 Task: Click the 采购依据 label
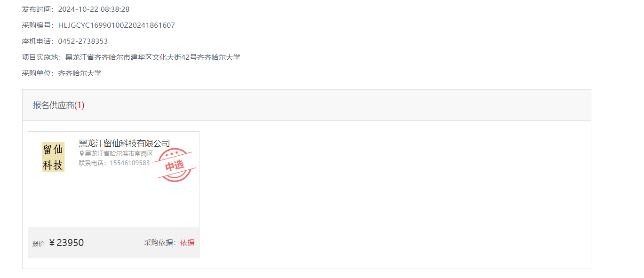pos(160,243)
